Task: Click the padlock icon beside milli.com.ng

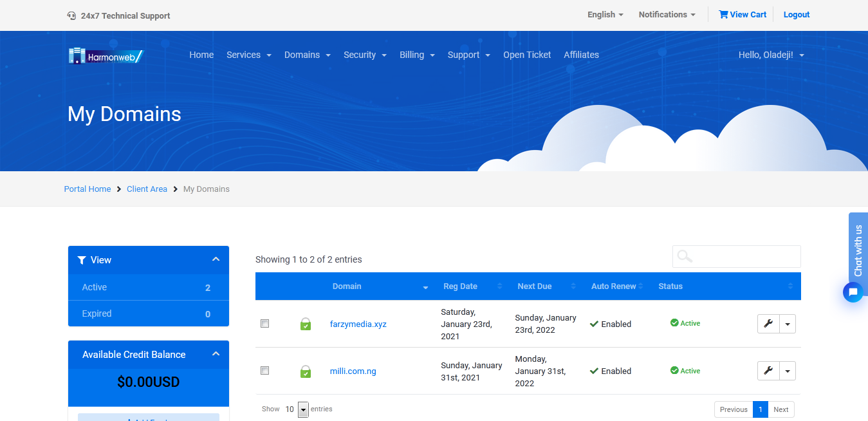Action: (305, 371)
